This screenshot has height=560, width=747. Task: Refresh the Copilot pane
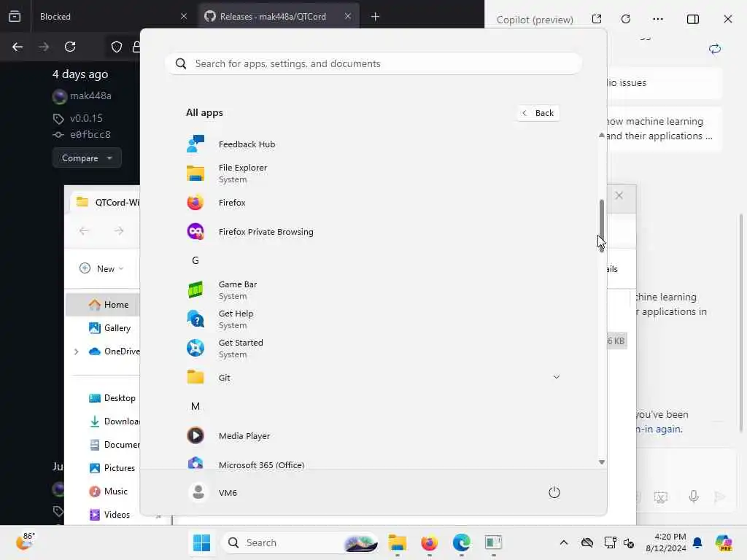[x=626, y=19]
